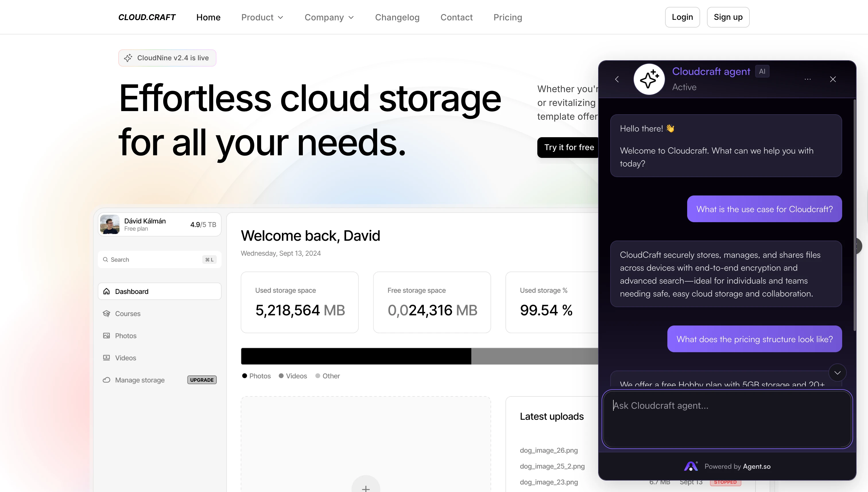Click the sparkle icon in CloudNine badge
The width and height of the screenshot is (868, 492).
click(x=128, y=58)
